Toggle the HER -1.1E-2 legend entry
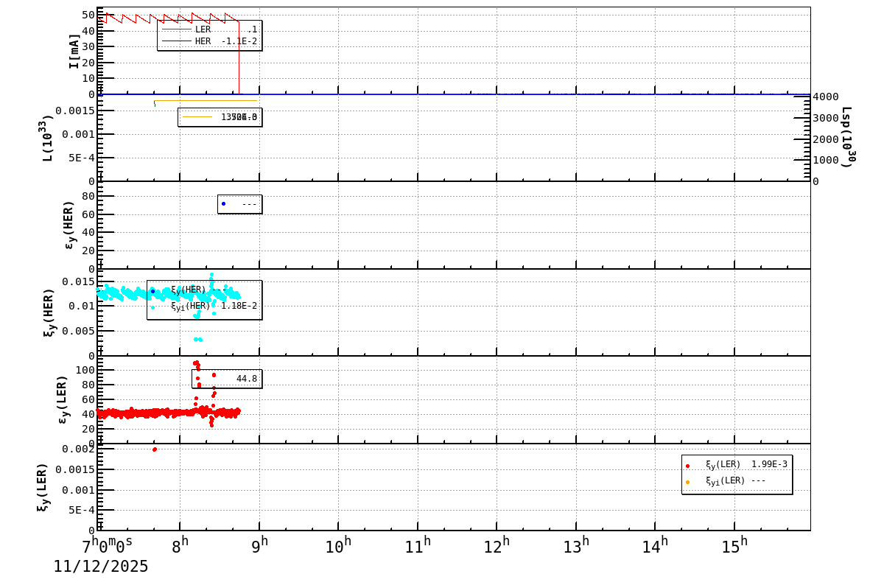This screenshot has width=884, height=588. tap(214, 41)
